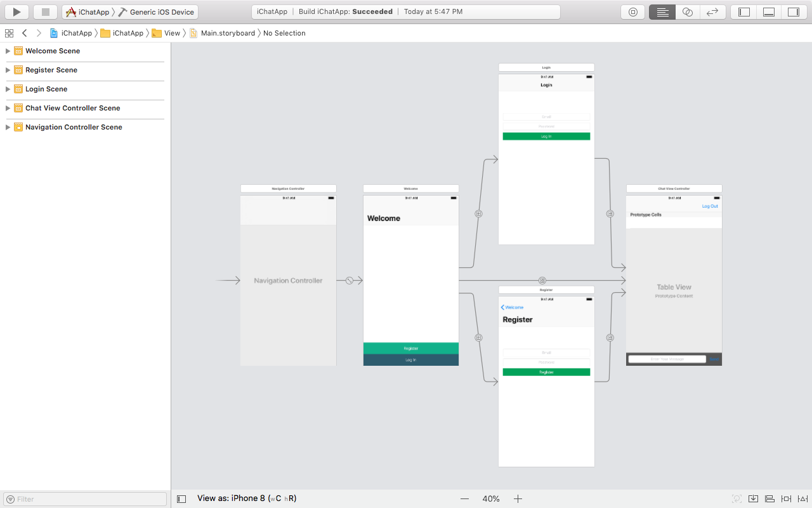812x508 pixels.
Task: Toggle the Debug area at bottom
Action: coord(768,11)
